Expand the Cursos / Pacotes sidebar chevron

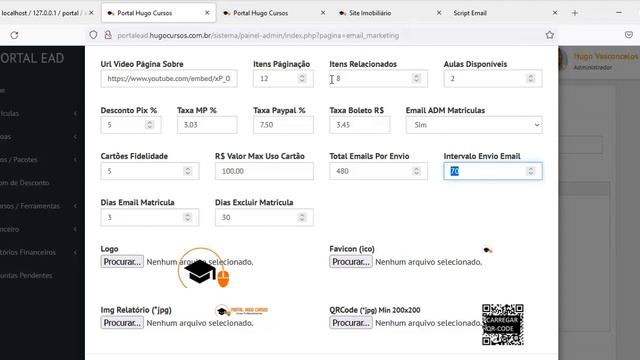(75, 160)
